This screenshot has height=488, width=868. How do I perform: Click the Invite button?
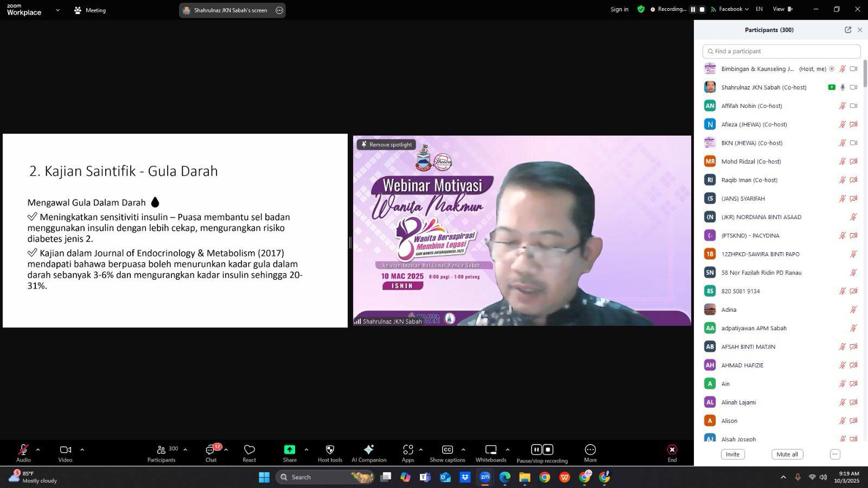click(732, 454)
